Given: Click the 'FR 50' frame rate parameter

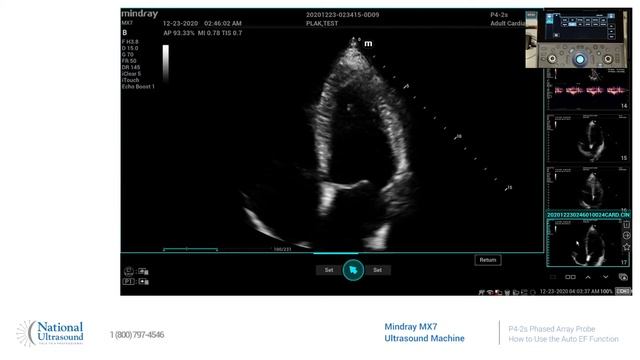Looking at the screenshot, I should [129, 61].
